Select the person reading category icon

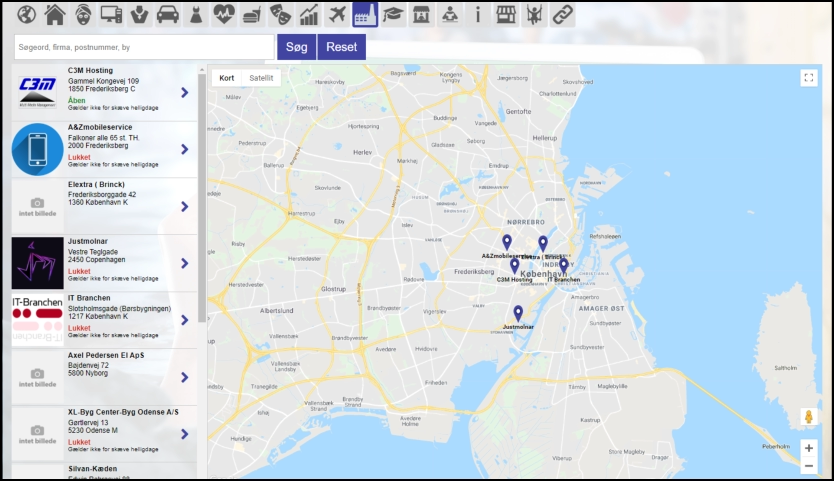[x=449, y=14]
